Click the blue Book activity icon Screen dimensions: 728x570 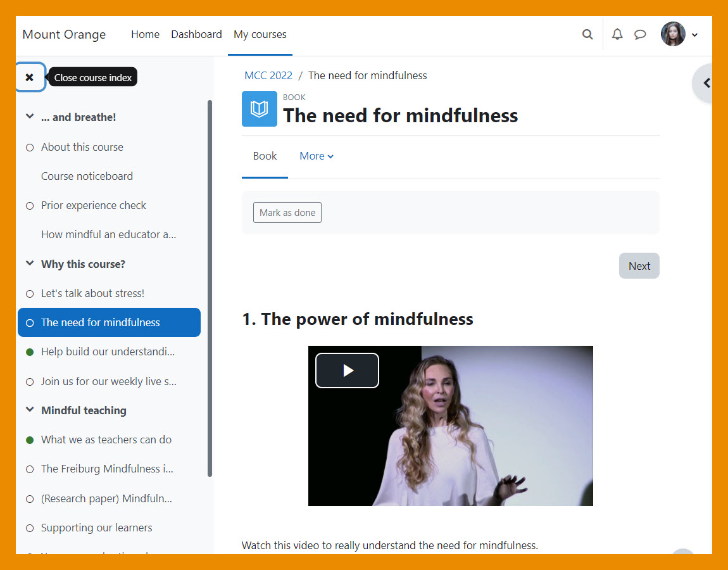[x=260, y=109]
